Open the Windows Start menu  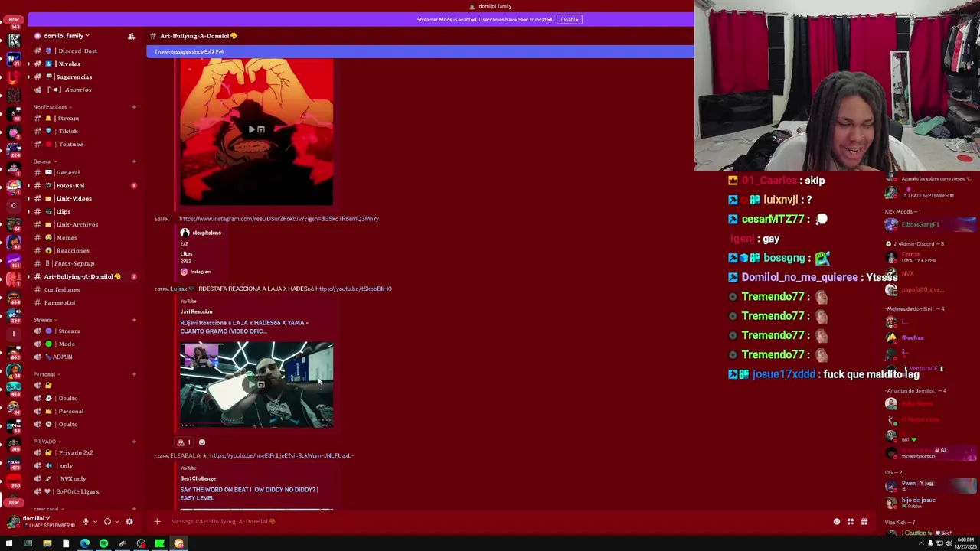pyautogui.click(x=8, y=543)
